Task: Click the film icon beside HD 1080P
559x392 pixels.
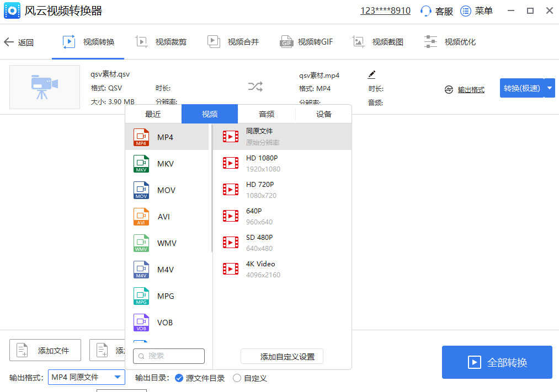Action: (231, 163)
